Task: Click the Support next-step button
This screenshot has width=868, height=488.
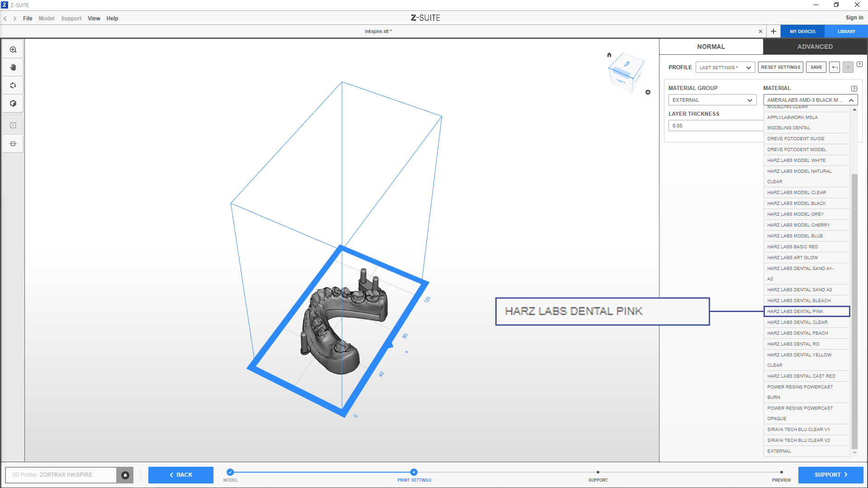Action: (830, 475)
